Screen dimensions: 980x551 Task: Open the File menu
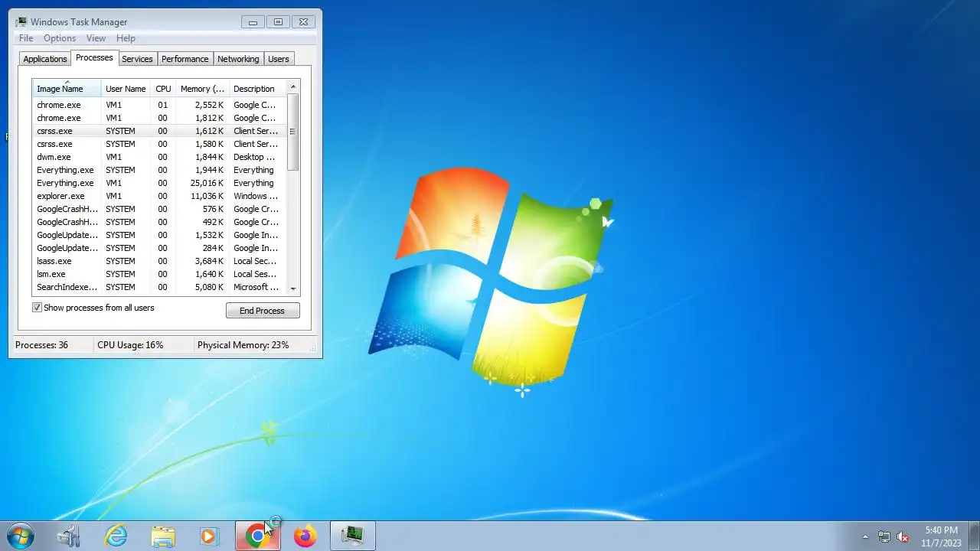26,38
